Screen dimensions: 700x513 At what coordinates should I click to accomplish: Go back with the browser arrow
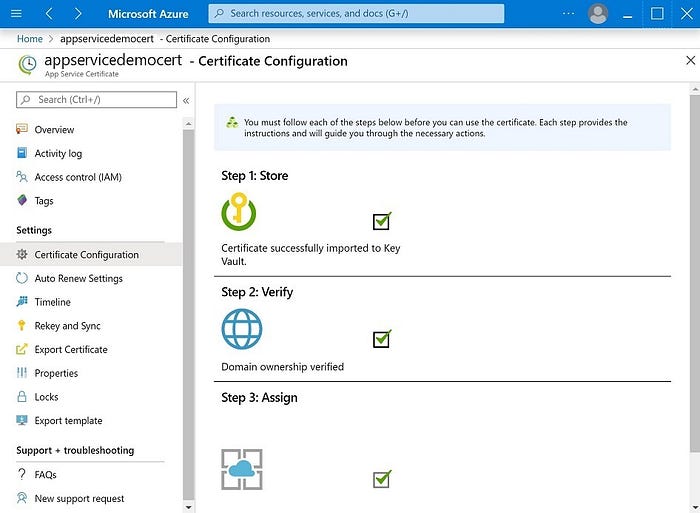tap(49, 14)
